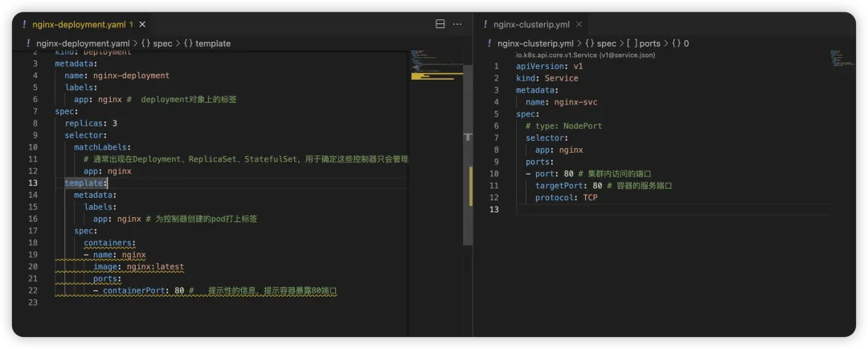Click the right editor minimap
Screen dimensions: 868x349
(842, 58)
